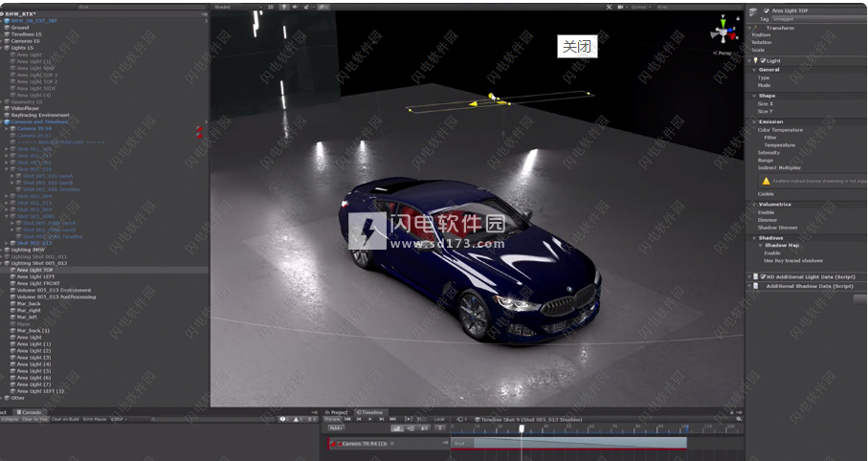
Task: Click the Light component bulb icon
Action: coord(756,61)
